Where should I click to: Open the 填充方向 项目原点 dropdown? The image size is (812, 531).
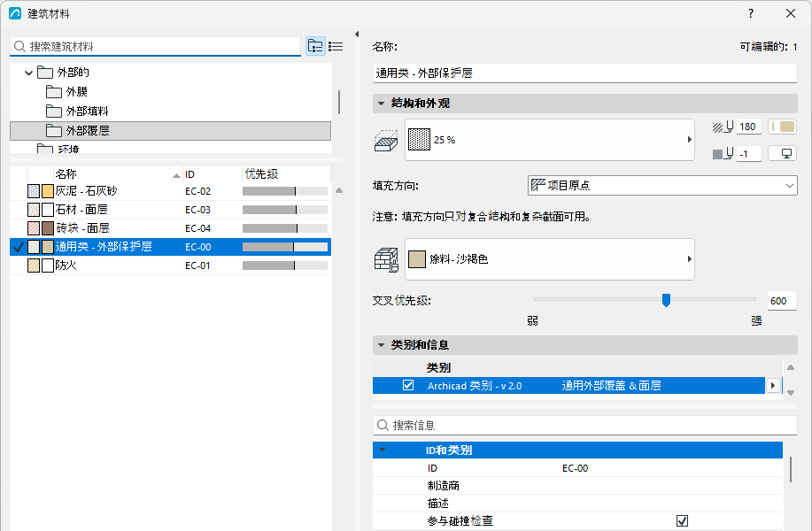point(662,185)
